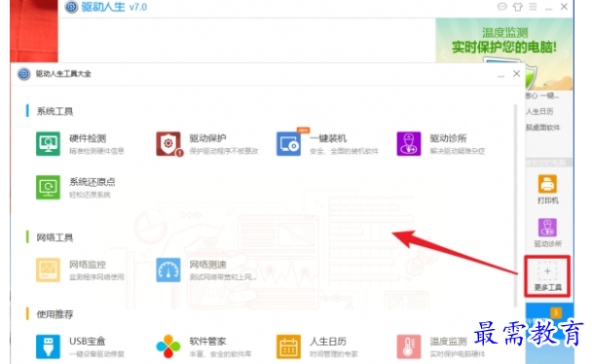Click the 驱动人生 logo in main title bar
This screenshot has width=592, height=364.
[71, 7]
